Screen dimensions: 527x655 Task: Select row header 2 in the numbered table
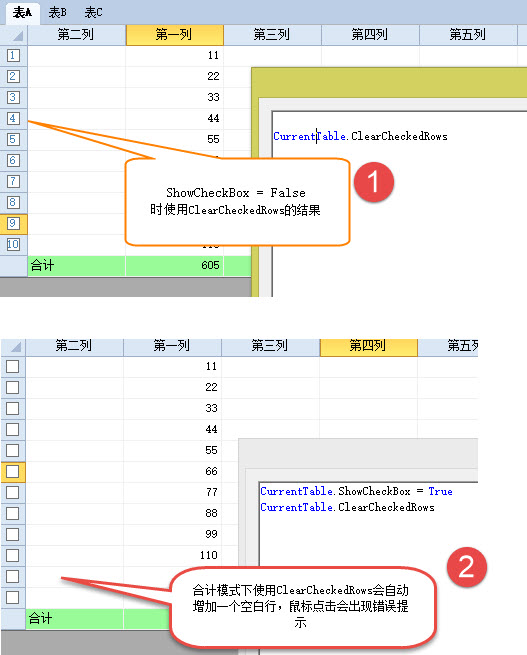pyautogui.click(x=13, y=76)
